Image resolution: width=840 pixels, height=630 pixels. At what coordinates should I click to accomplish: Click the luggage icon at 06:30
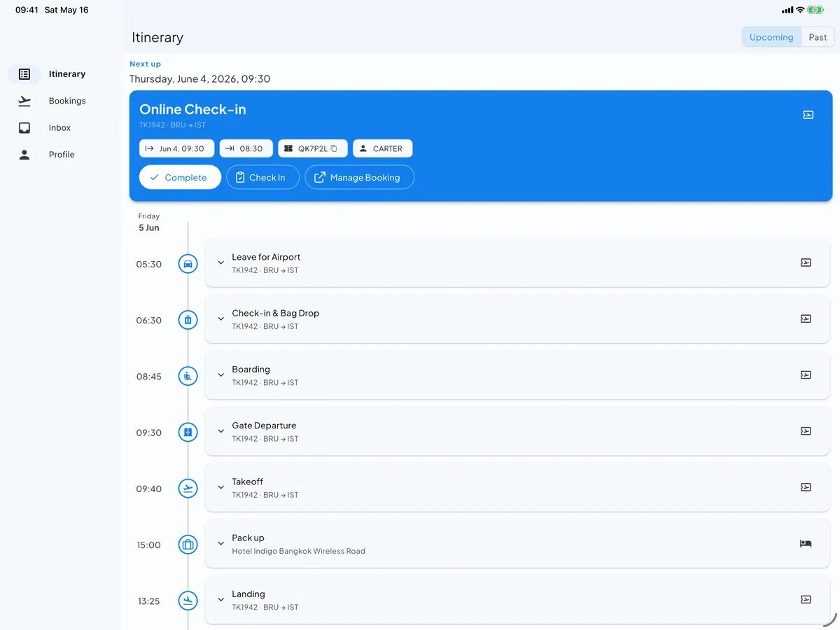click(188, 320)
